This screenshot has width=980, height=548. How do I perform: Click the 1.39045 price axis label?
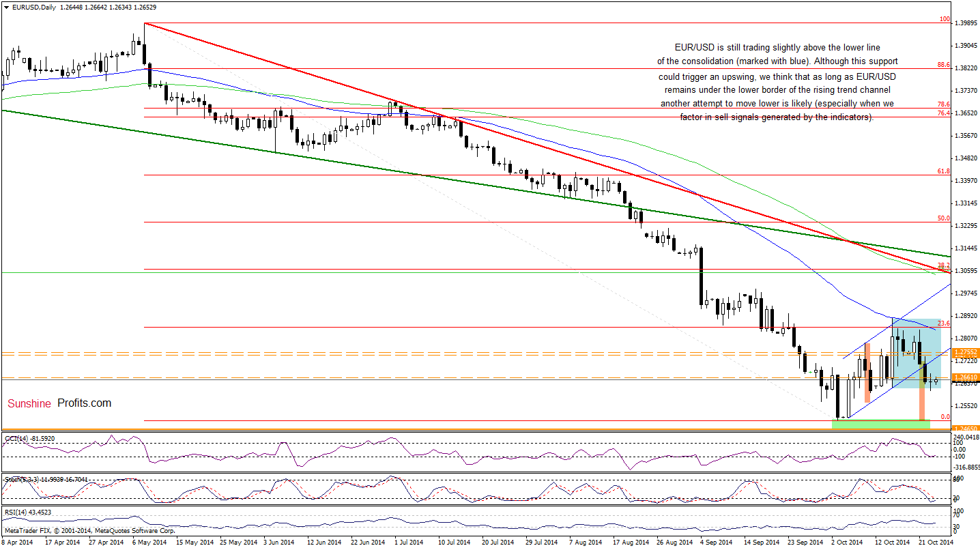coord(967,46)
